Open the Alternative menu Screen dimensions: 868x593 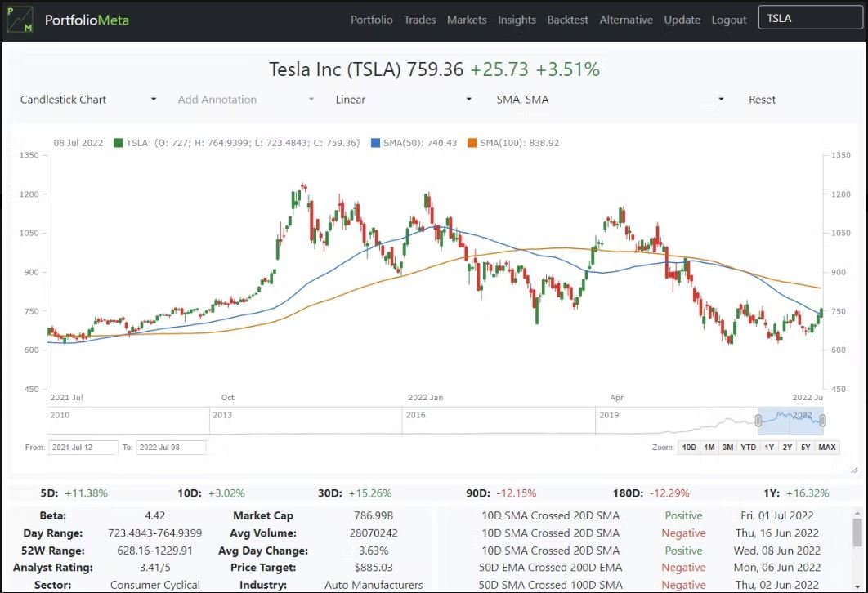(x=626, y=20)
